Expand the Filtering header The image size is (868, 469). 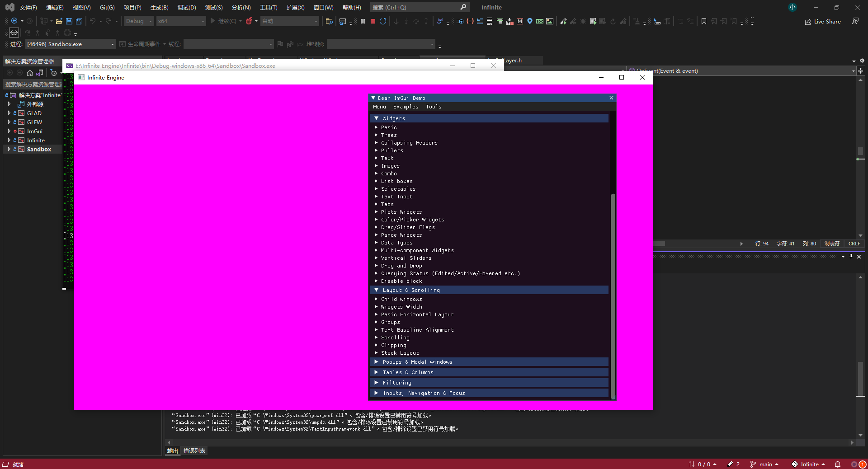pos(489,383)
